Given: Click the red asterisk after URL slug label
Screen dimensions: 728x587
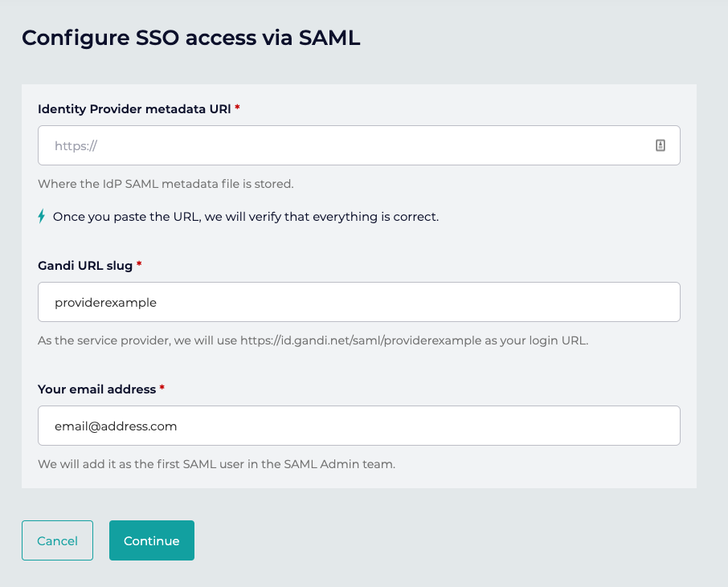Looking at the screenshot, I should 139,265.
